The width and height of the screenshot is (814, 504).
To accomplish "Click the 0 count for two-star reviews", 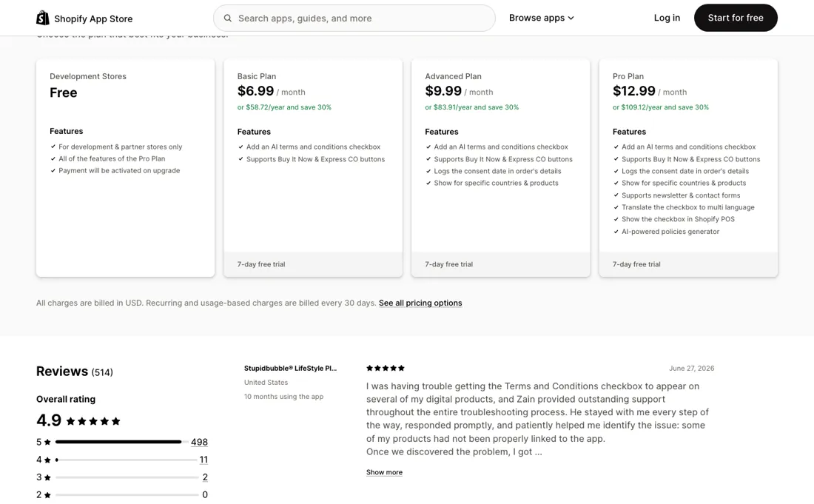I will (x=205, y=495).
